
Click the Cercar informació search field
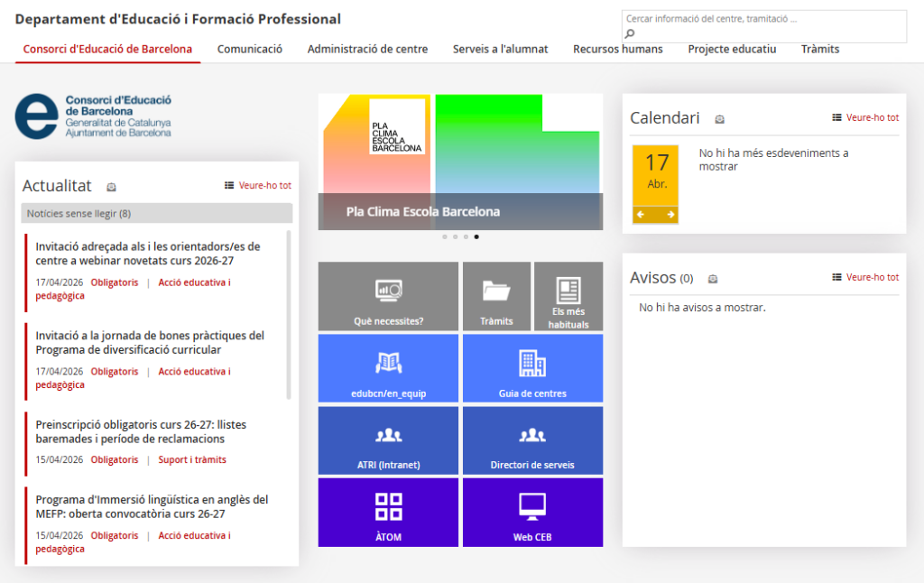tap(763, 19)
